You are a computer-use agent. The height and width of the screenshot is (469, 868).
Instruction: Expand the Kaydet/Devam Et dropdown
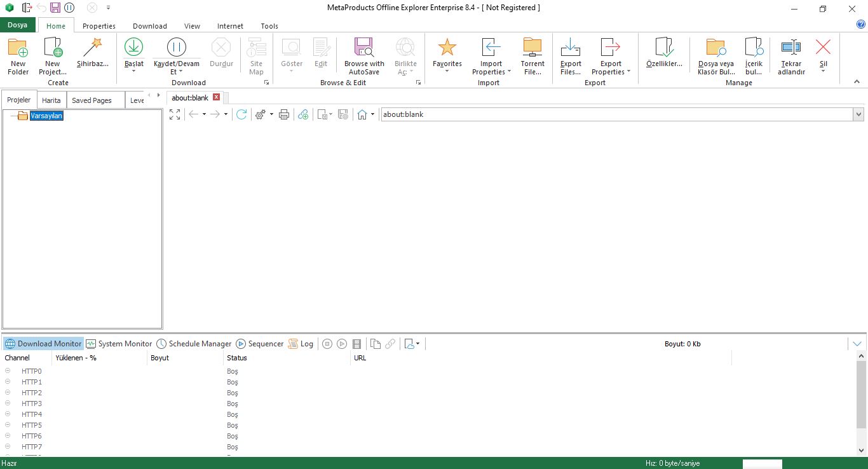click(x=181, y=72)
